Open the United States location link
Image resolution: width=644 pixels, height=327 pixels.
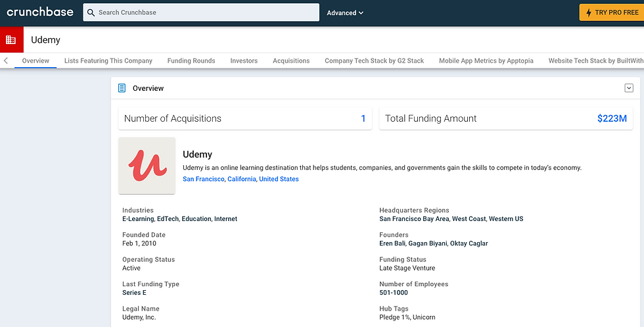click(x=279, y=179)
